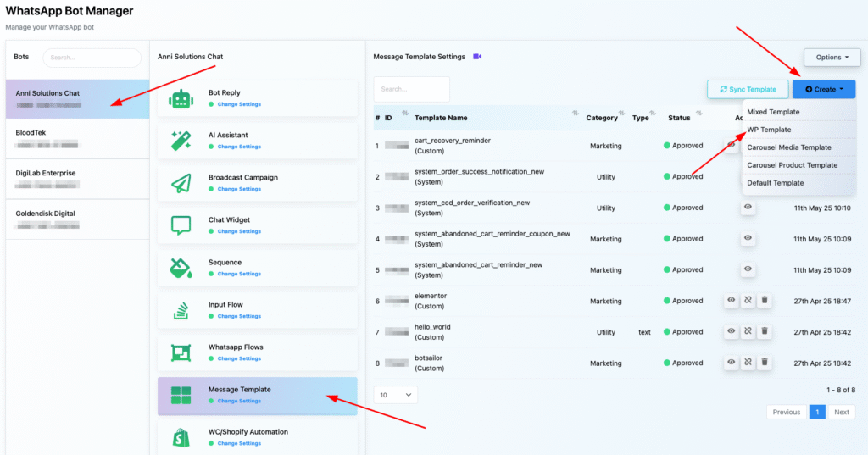Click the WC/Shopify Automation bag icon
Image resolution: width=868 pixels, height=455 pixels.
click(x=181, y=438)
